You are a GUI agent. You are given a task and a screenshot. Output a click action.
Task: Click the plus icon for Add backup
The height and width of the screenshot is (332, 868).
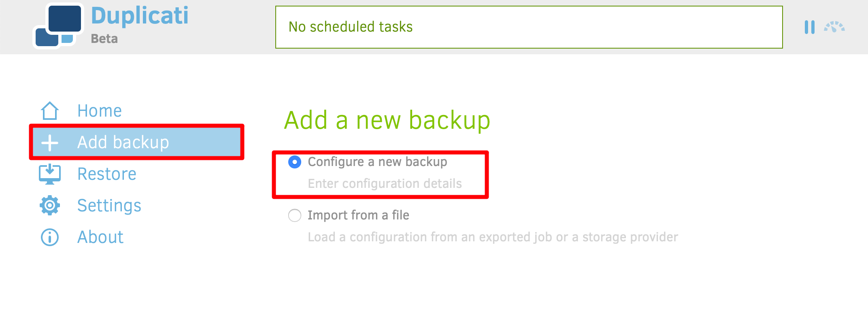[50, 143]
